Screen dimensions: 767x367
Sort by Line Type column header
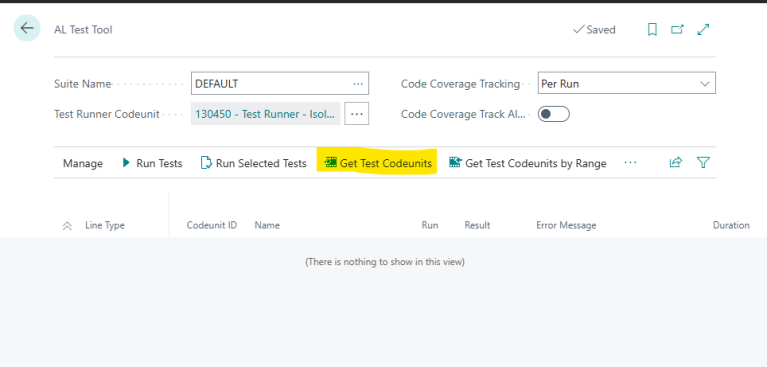point(105,226)
